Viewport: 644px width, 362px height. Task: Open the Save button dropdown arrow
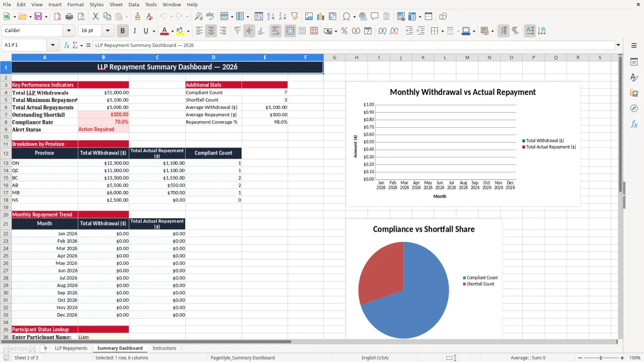(46, 17)
